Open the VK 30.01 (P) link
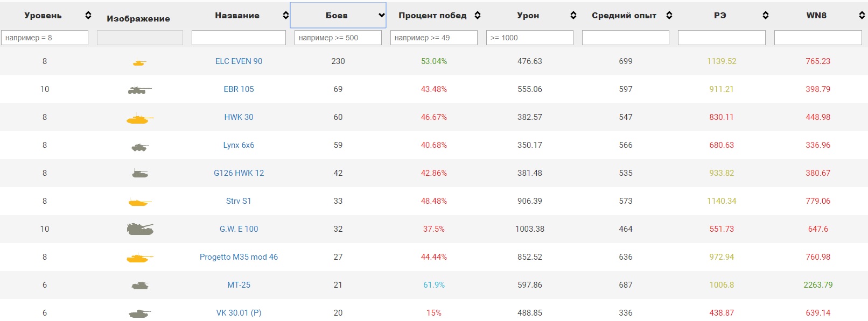 tap(239, 313)
